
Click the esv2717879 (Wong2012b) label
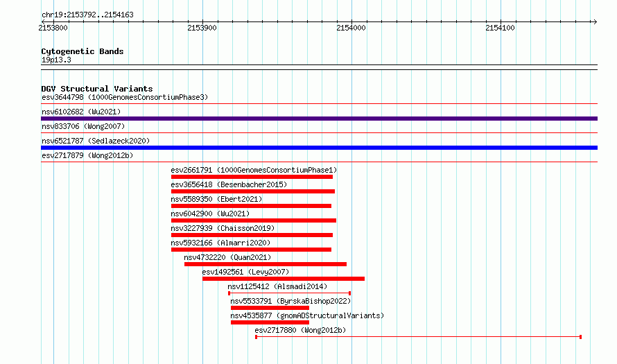click(87, 155)
